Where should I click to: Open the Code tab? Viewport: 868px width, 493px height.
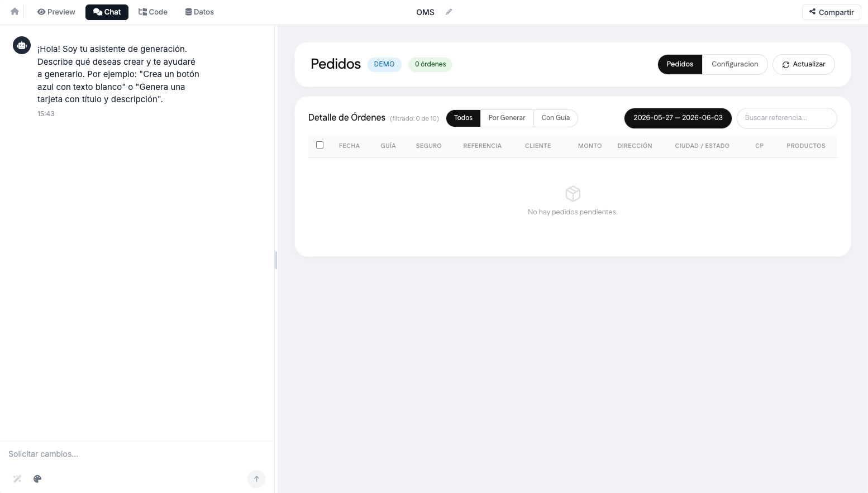(153, 12)
